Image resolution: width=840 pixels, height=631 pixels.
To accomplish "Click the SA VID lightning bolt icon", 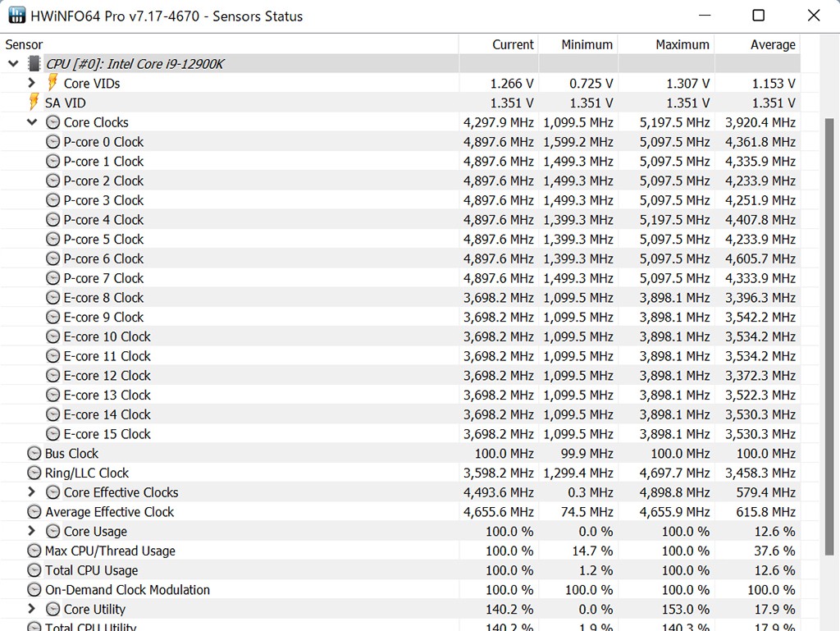I will 34,103.
